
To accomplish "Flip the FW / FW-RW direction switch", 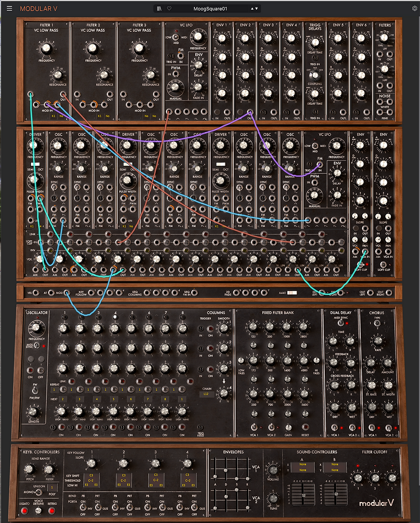I will 36,391.
